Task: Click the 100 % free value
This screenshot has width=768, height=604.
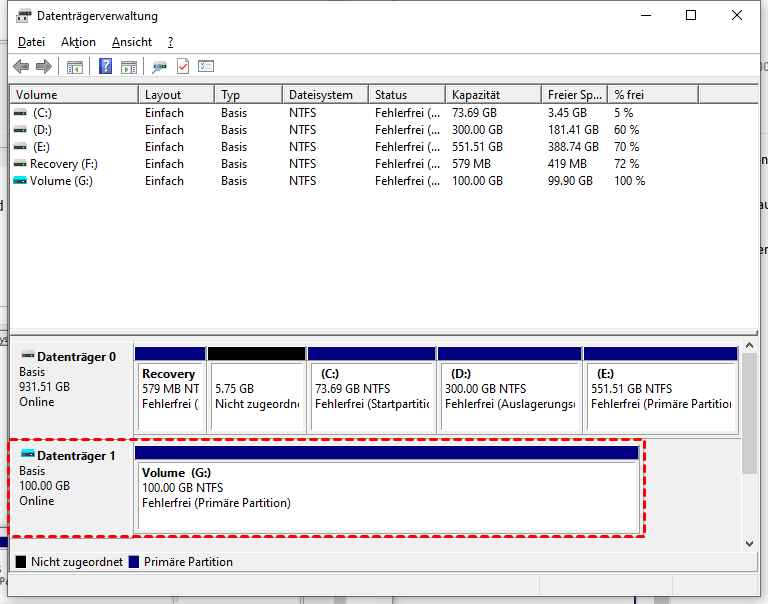Action: 629,181
